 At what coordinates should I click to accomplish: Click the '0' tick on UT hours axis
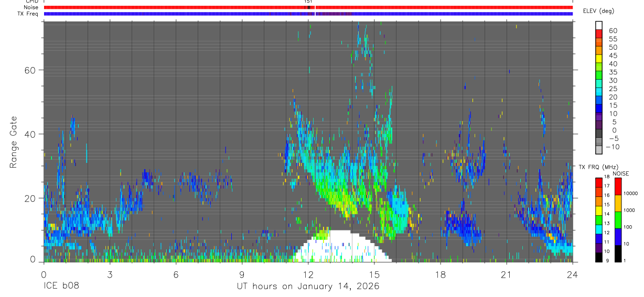point(44,274)
